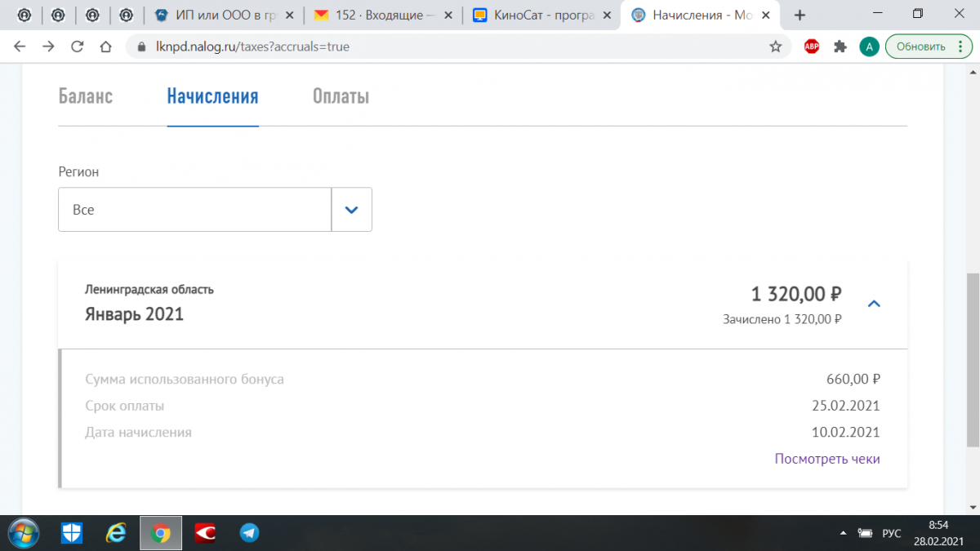Screen dimensions: 980x551
Task: Open Telegram from the taskbar
Action: pyautogui.click(x=249, y=533)
